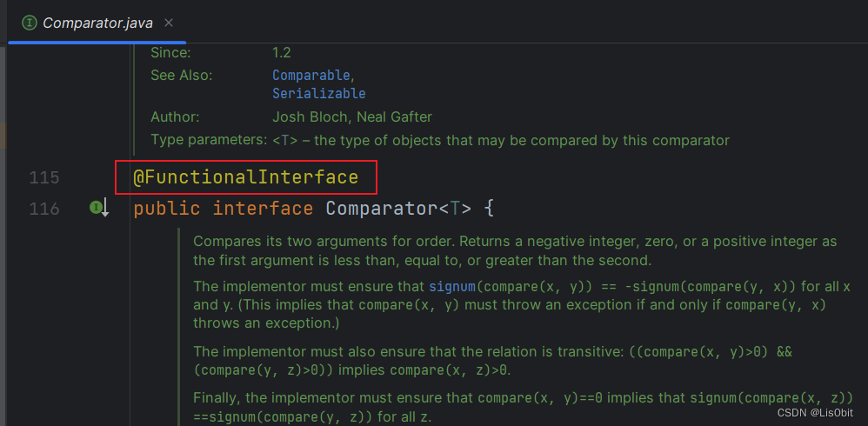
Task: Click the 'Author:' label
Action: 174,116
